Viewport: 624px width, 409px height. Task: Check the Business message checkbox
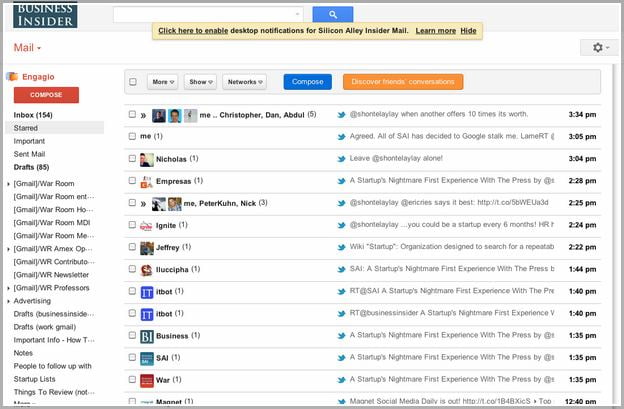[x=132, y=335]
